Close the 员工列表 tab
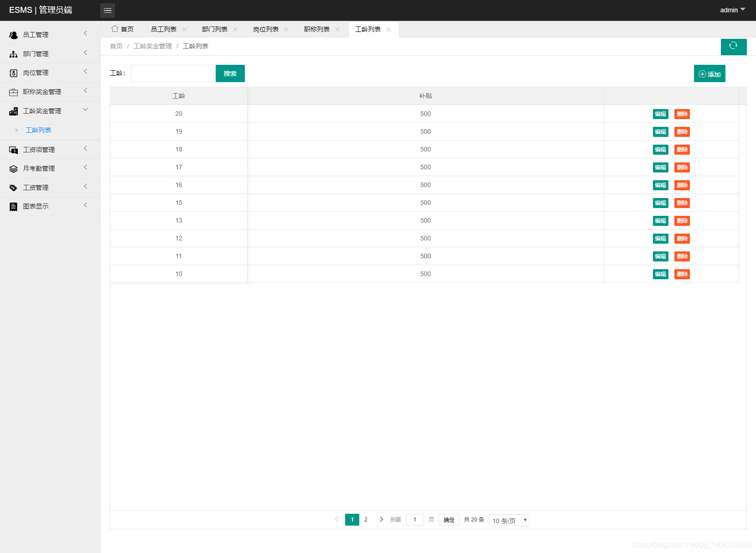 184,29
